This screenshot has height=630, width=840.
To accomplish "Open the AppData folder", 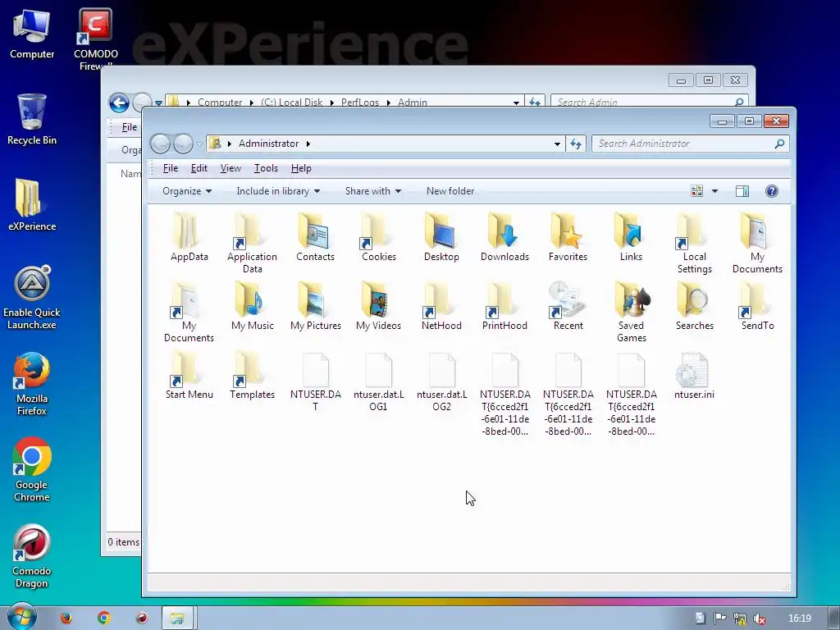I will (189, 237).
